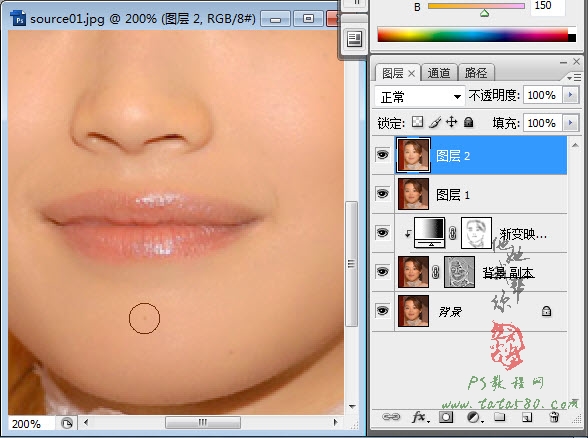
Task: Create a new layer
Action: pyautogui.click(x=527, y=417)
